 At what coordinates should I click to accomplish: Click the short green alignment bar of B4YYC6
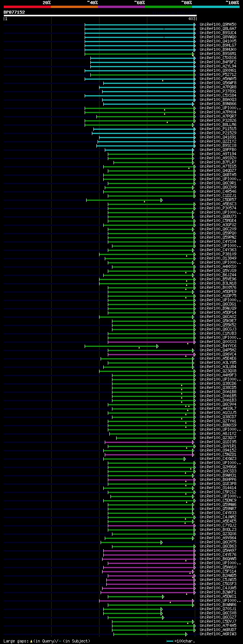(121, 346)
